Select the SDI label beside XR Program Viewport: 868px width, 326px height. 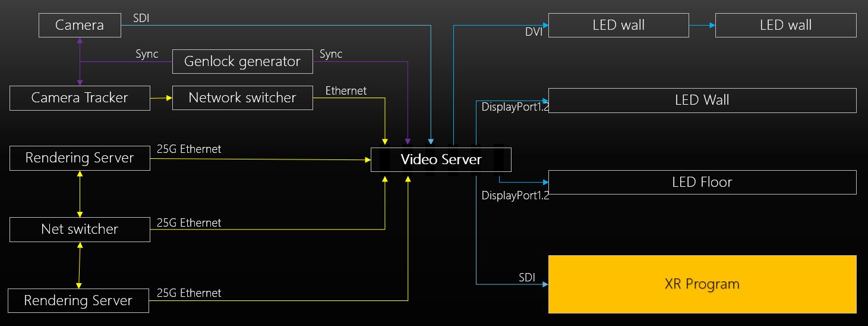point(527,277)
